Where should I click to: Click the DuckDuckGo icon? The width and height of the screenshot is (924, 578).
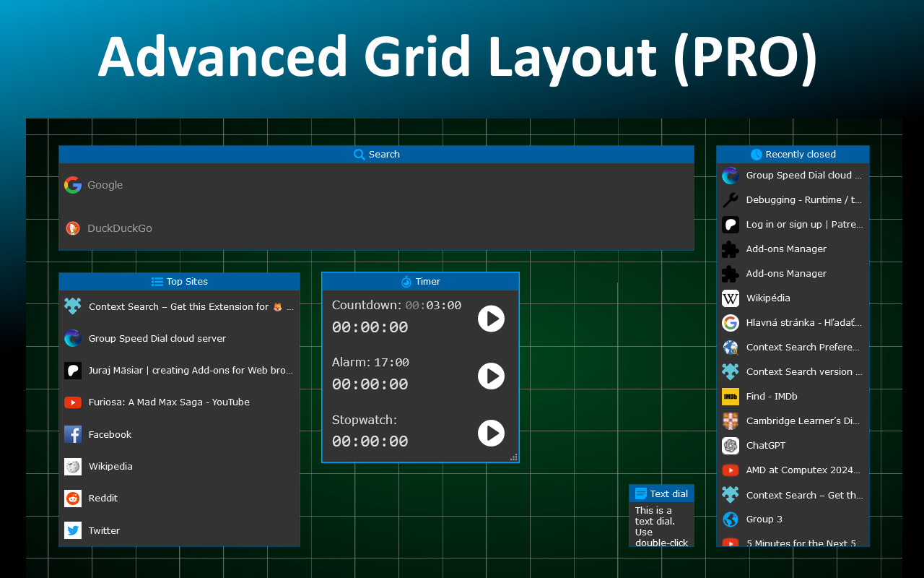click(x=73, y=228)
